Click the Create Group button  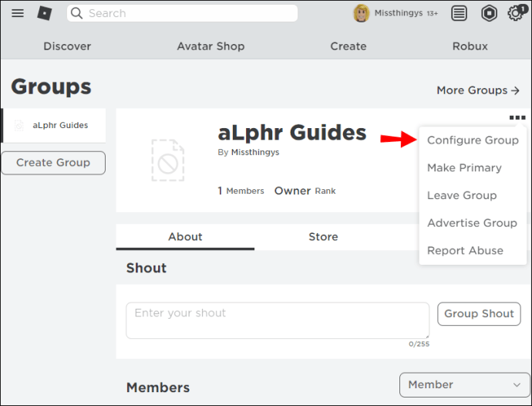click(53, 163)
